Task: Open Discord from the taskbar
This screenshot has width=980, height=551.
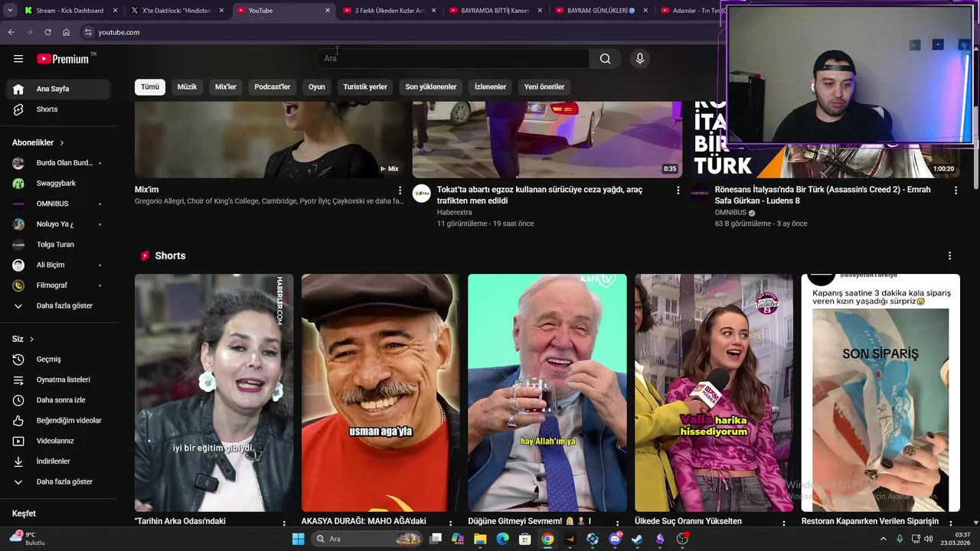Action: click(x=615, y=539)
